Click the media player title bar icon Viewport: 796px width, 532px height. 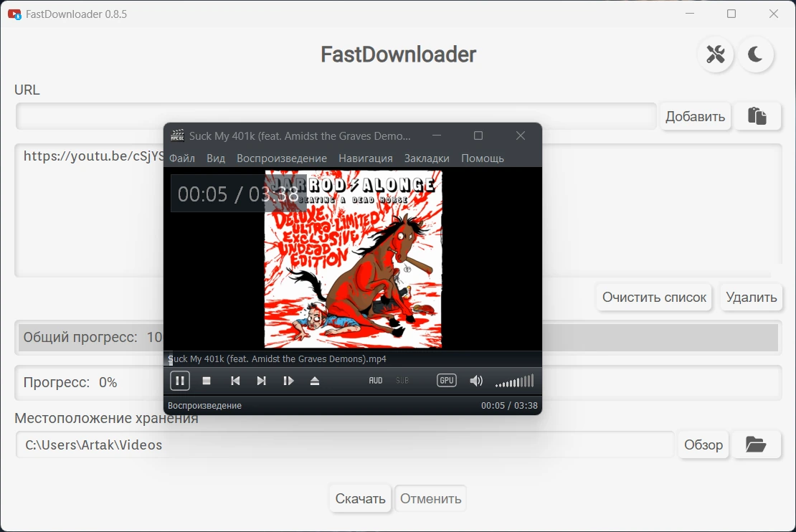coord(177,136)
